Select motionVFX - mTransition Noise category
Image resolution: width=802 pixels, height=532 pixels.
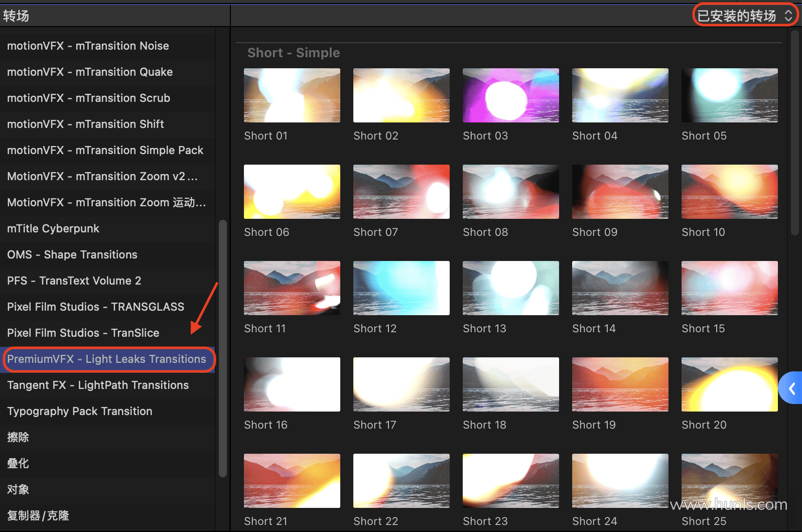[107, 46]
